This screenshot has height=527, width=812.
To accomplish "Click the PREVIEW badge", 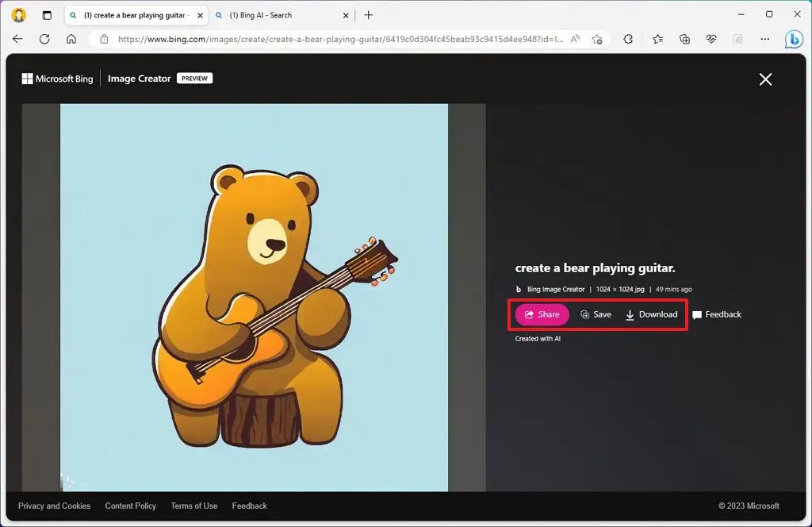I will 195,79.
